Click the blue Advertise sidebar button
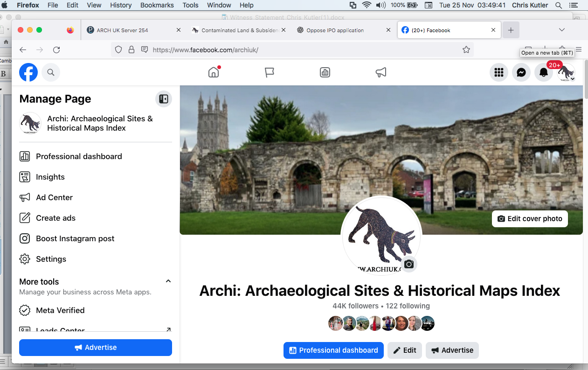The image size is (588, 370). point(96,348)
